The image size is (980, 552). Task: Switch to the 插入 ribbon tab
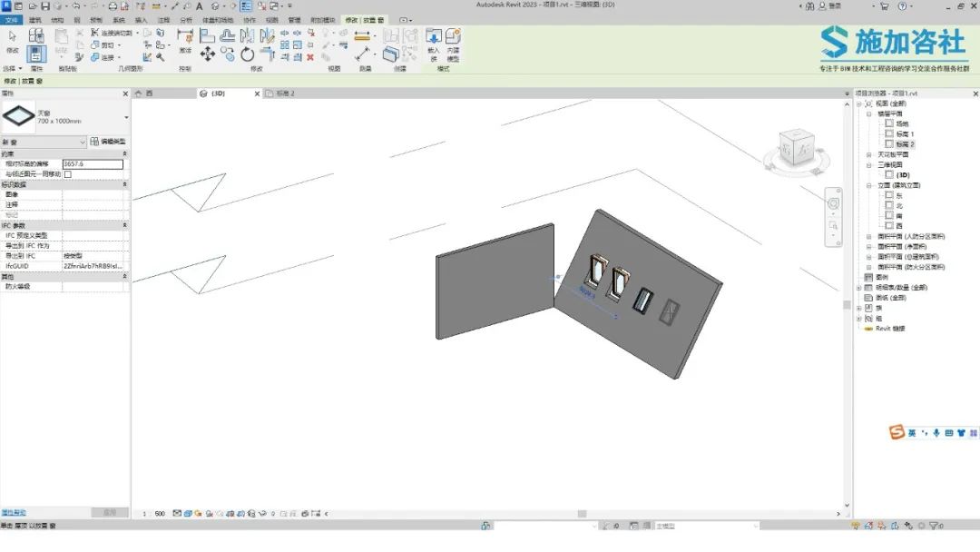click(142, 20)
